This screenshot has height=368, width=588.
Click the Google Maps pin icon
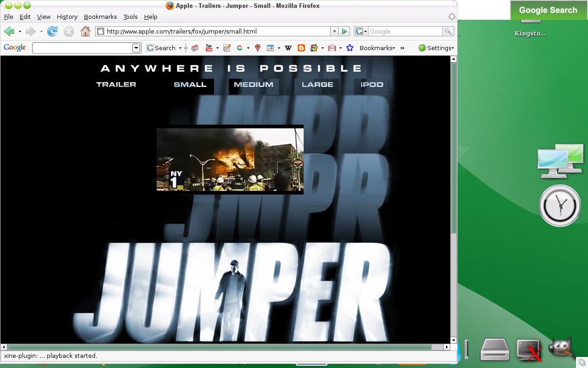[258, 48]
